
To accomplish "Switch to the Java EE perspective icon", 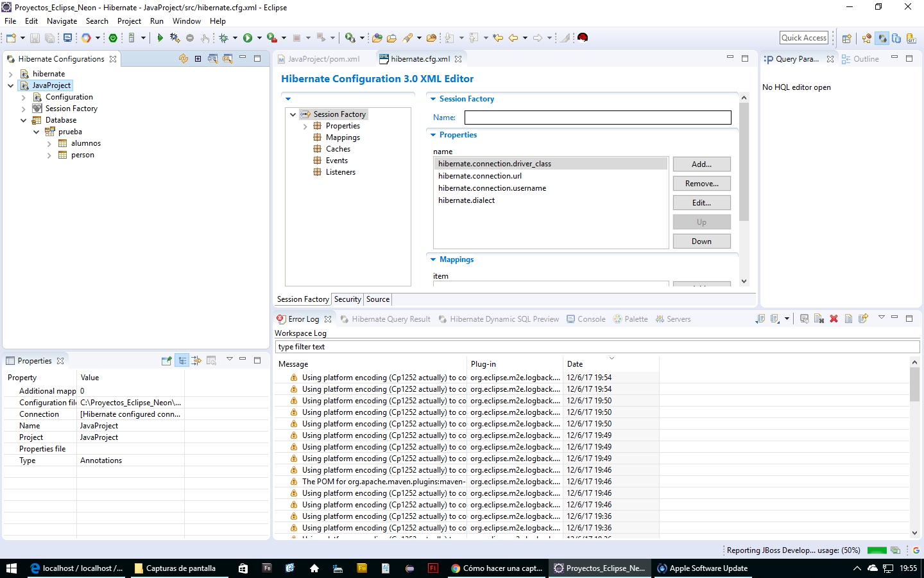I will click(867, 39).
